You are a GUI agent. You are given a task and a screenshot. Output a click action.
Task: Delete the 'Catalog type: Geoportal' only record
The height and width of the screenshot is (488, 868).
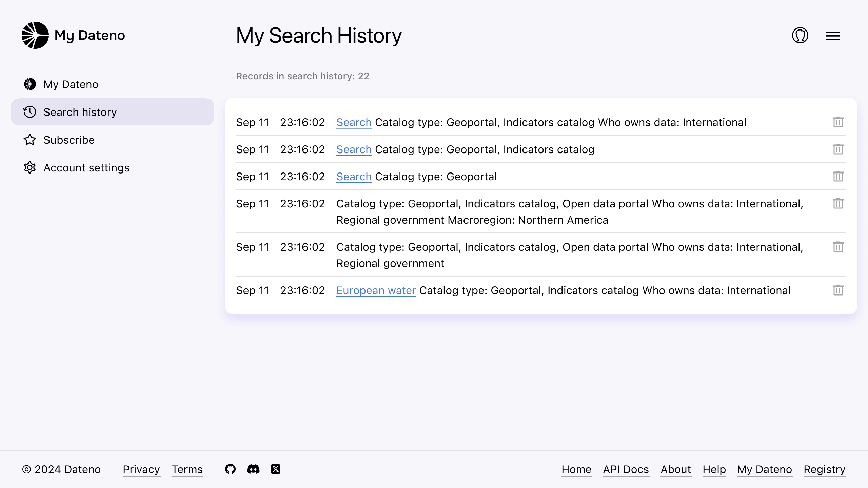click(x=838, y=176)
